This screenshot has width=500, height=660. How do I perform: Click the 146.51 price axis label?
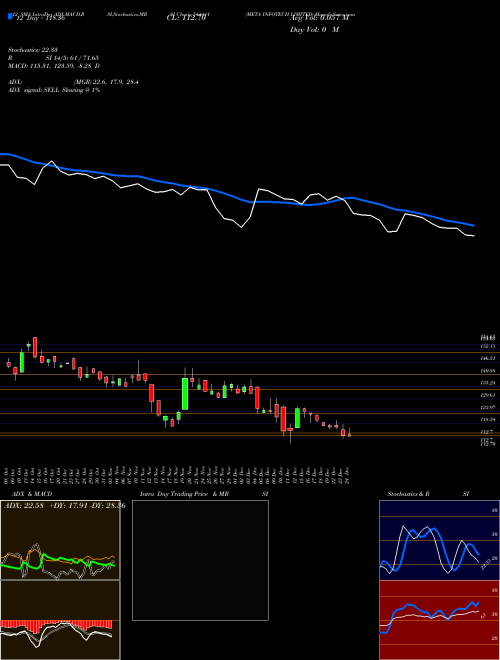488,358
